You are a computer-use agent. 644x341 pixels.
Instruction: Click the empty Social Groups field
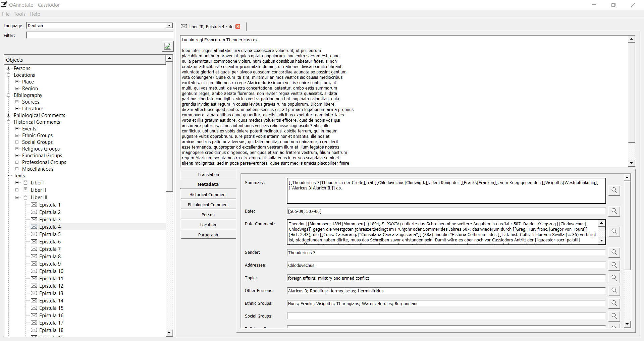pos(446,316)
